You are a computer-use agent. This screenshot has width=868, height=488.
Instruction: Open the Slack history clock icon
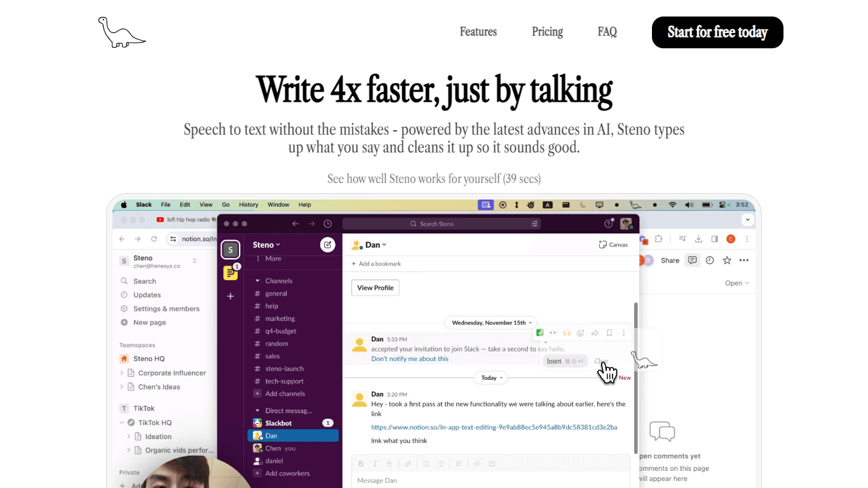pos(328,224)
